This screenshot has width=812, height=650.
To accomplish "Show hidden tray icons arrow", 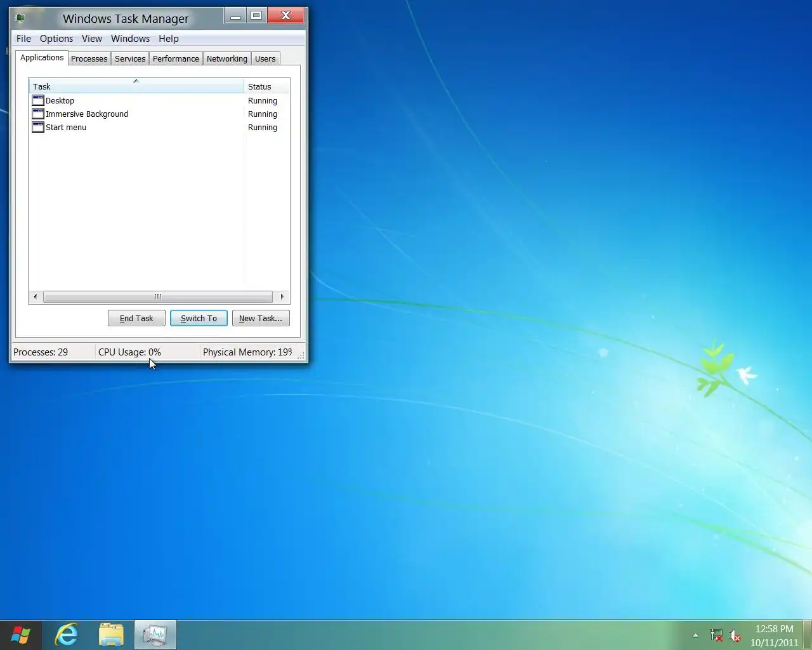I will [695, 635].
